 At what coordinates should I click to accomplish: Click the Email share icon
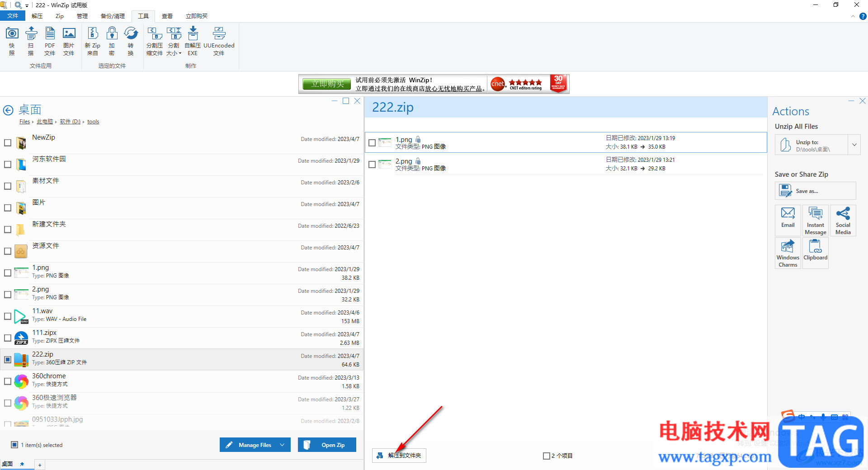pyautogui.click(x=788, y=220)
